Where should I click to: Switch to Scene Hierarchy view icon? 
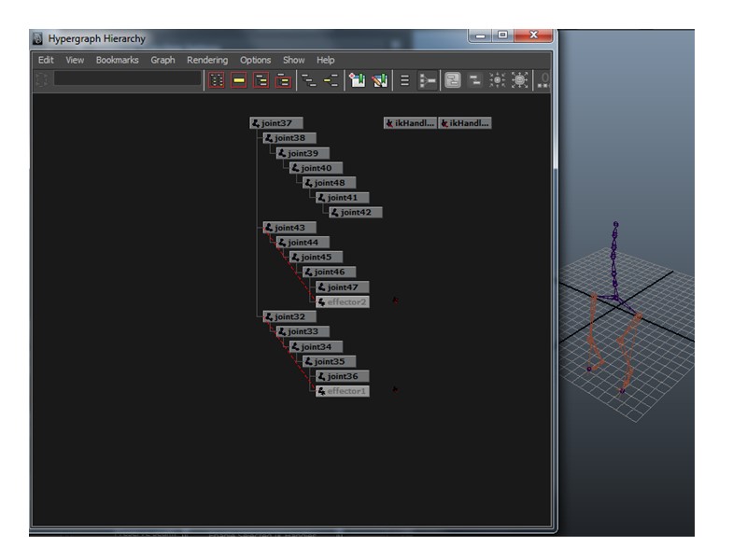tap(308, 80)
